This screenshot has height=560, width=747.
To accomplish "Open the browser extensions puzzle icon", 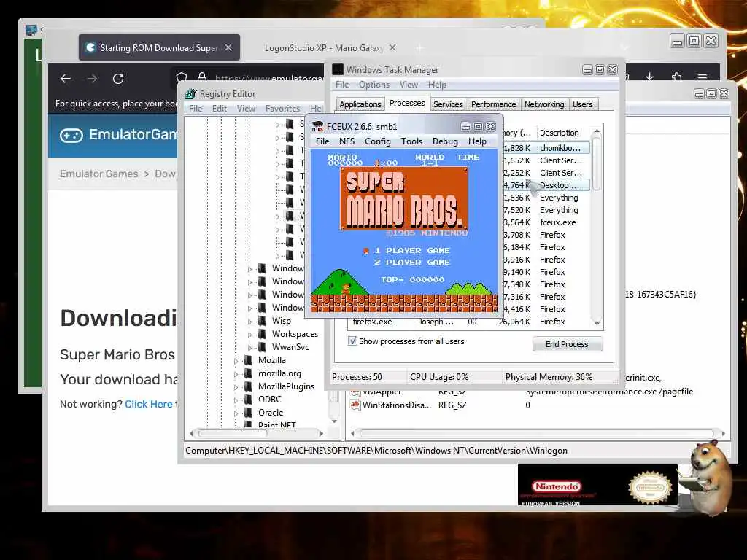I will [676, 77].
